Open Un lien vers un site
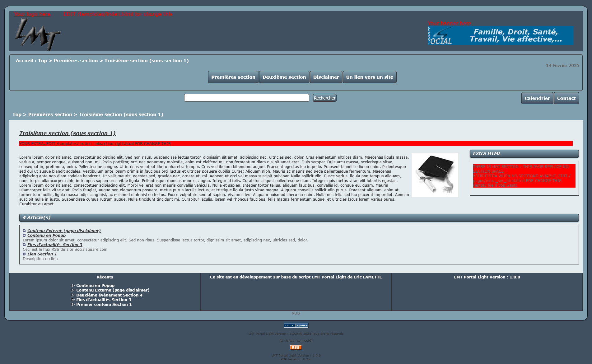Screen dimensions: 592x364 [x=369, y=77]
